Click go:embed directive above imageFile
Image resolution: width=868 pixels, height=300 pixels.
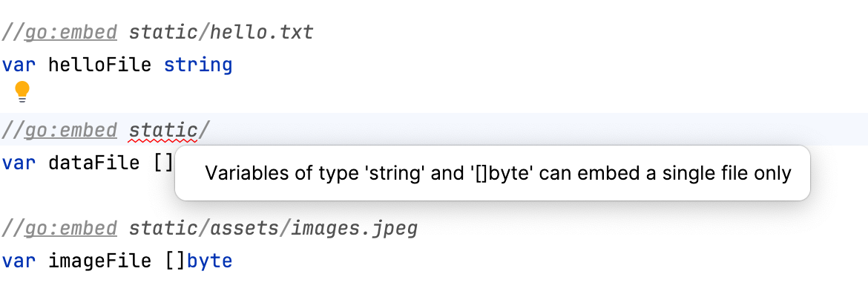[70, 228]
